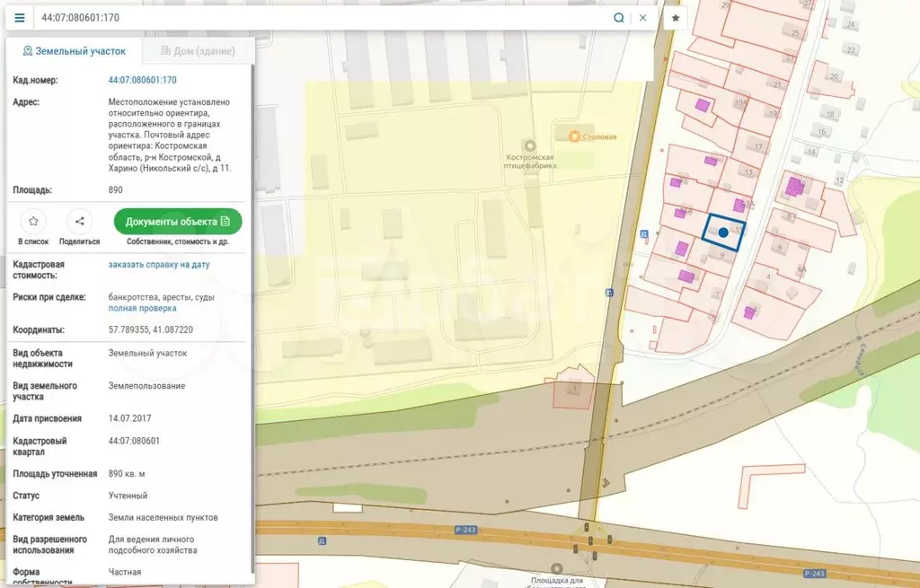This screenshot has height=588, width=920.
Task: Click Столовая map marker icon
Action: tap(574, 136)
